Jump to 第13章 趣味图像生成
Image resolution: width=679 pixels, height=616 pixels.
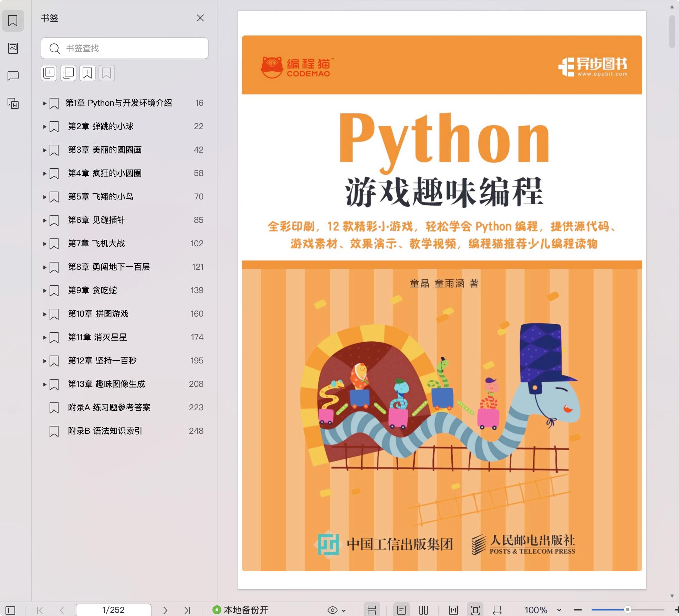[106, 384]
